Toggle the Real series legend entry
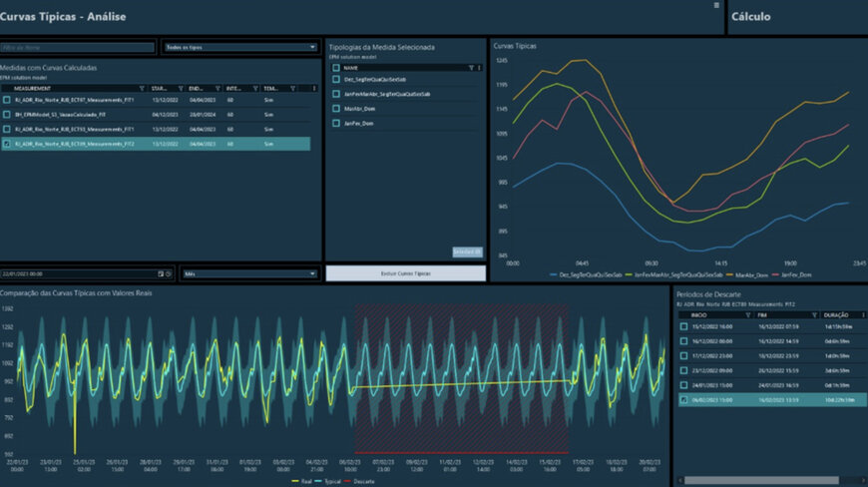This screenshot has height=487, width=868. (x=301, y=481)
